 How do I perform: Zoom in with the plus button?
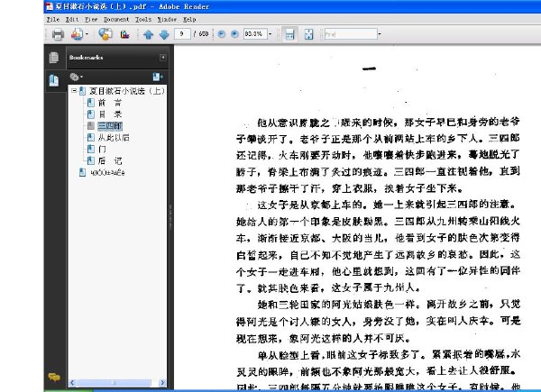tap(234, 33)
